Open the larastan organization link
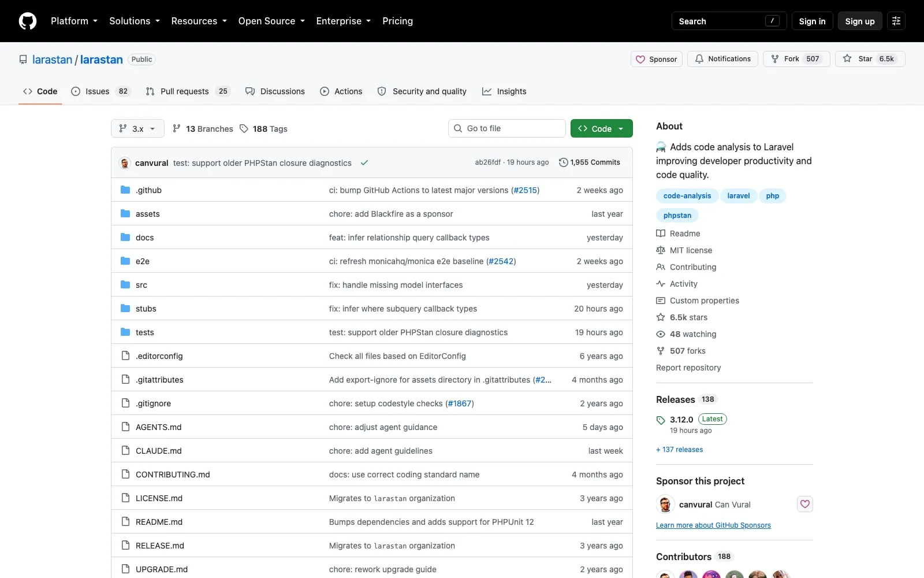The height and width of the screenshot is (578, 924). [x=52, y=60]
